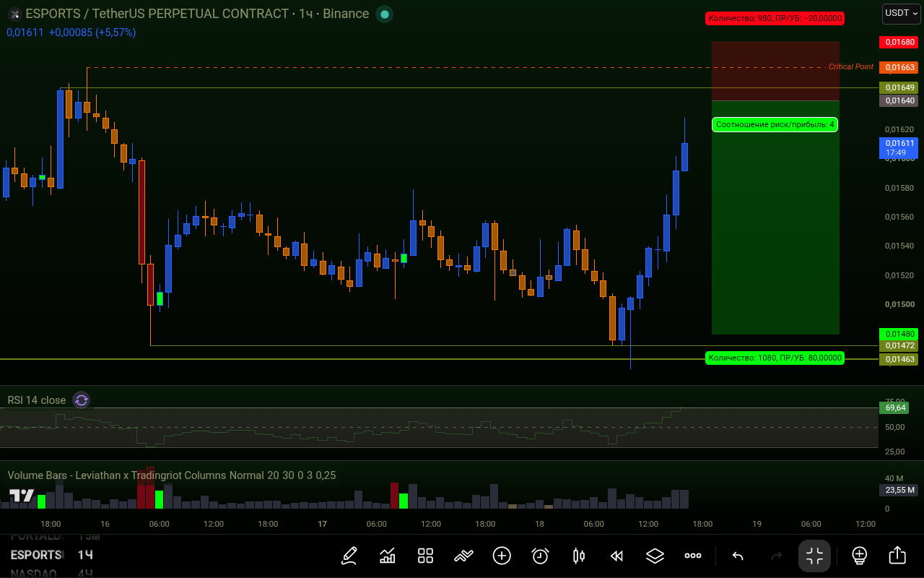
Task: Exit fullscreen using the collapse arrows button
Action: 814,556
